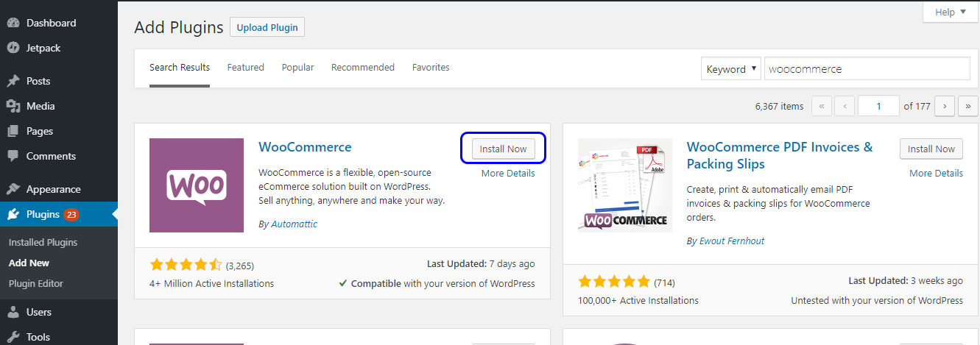Click the Plugins plug icon
The width and height of the screenshot is (980, 345).
(13, 214)
